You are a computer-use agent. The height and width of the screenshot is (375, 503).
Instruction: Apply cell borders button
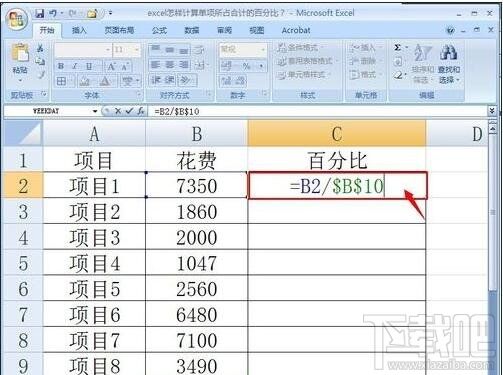click(62, 81)
